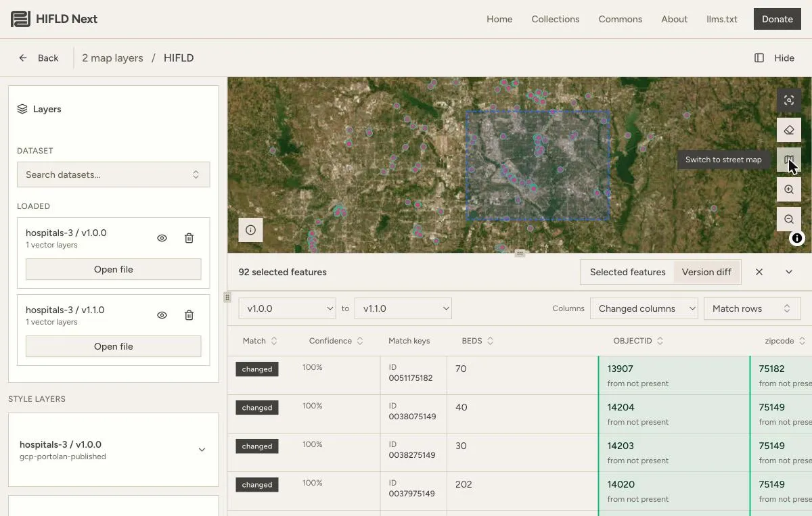Click the 2 map layers breadcrumb
This screenshot has height=516, width=812.
coord(112,58)
